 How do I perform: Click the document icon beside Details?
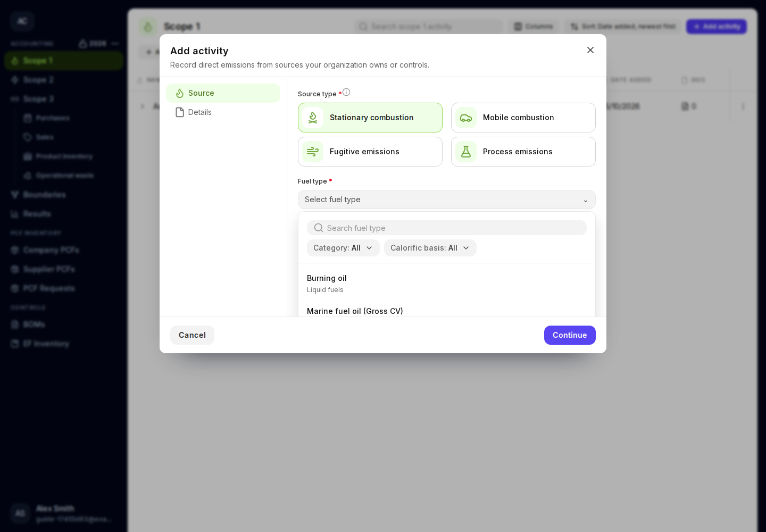[x=180, y=112]
